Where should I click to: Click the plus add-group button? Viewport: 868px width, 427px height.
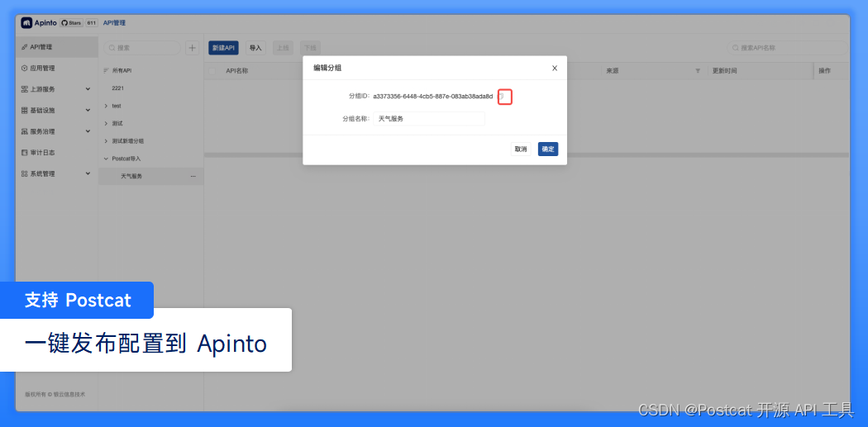tap(192, 48)
